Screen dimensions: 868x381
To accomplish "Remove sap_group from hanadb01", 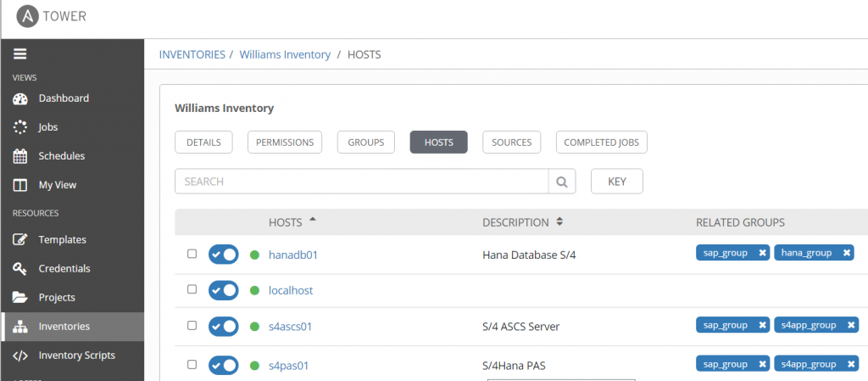I will click(x=762, y=253).
